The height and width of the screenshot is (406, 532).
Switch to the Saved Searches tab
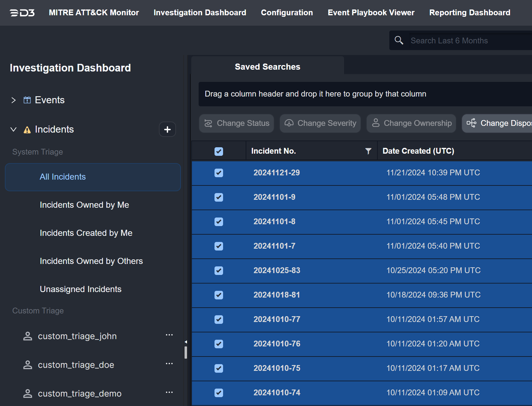[x=267, y=67]
